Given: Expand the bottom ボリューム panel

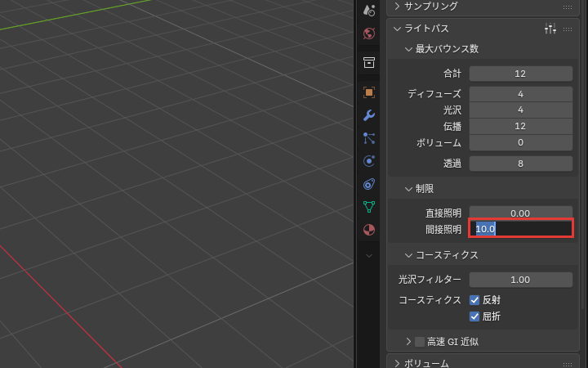Looking at the screenshot, I should click(397, 363).
